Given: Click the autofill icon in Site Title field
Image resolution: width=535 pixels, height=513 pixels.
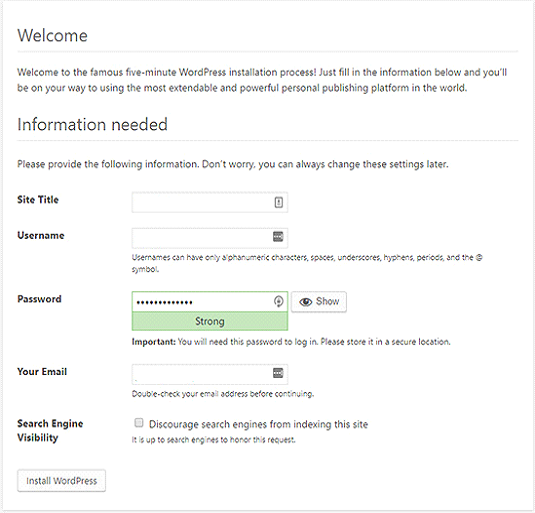Looking at the screenshot, I should click(x=278, y=202).
